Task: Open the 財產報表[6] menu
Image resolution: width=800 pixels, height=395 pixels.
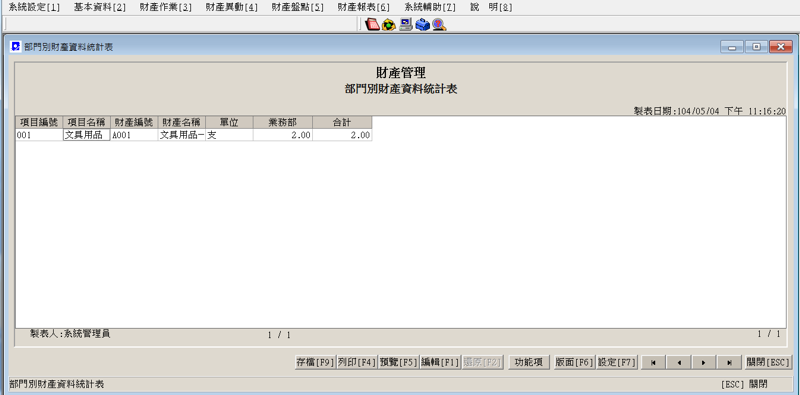Action: (363, 7)
